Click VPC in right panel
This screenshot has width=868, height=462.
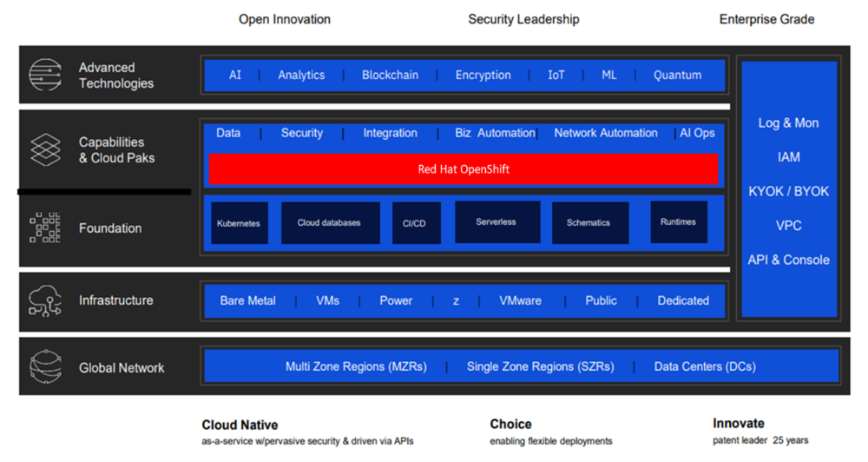788,226
